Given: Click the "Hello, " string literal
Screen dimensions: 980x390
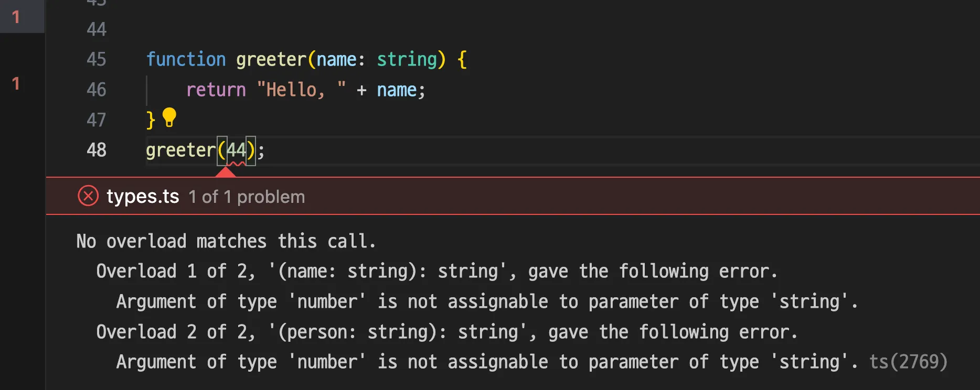Looking at the screenshot, I should (301, 90).
